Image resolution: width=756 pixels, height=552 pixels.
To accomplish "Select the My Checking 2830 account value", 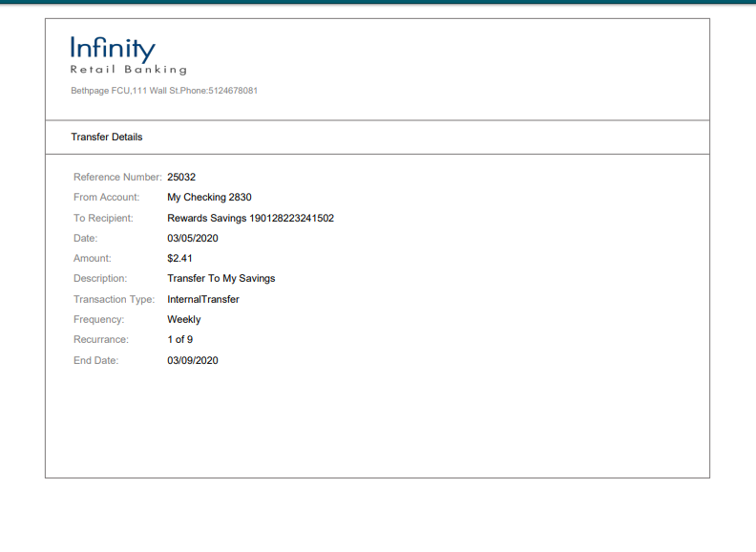I will coord(209,198).
